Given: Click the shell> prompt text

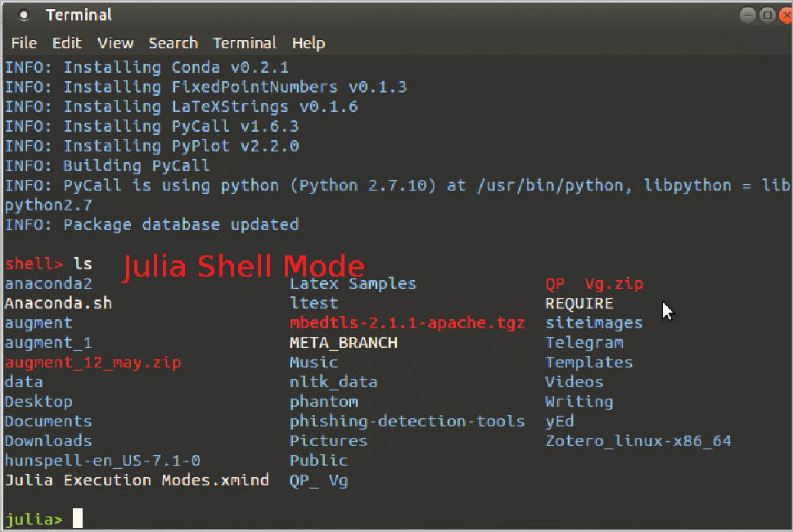Looking at the screenshot, I should (34, 264).
